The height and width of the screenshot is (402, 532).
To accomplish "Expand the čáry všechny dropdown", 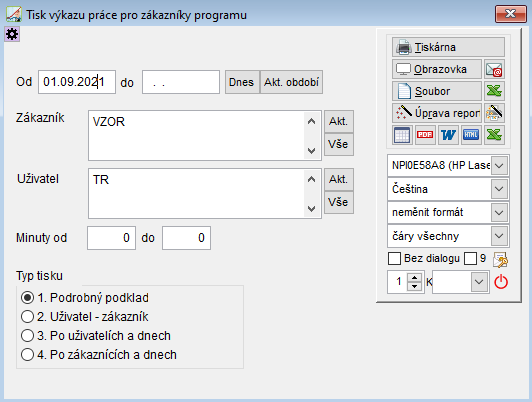I will pos(499,236).
